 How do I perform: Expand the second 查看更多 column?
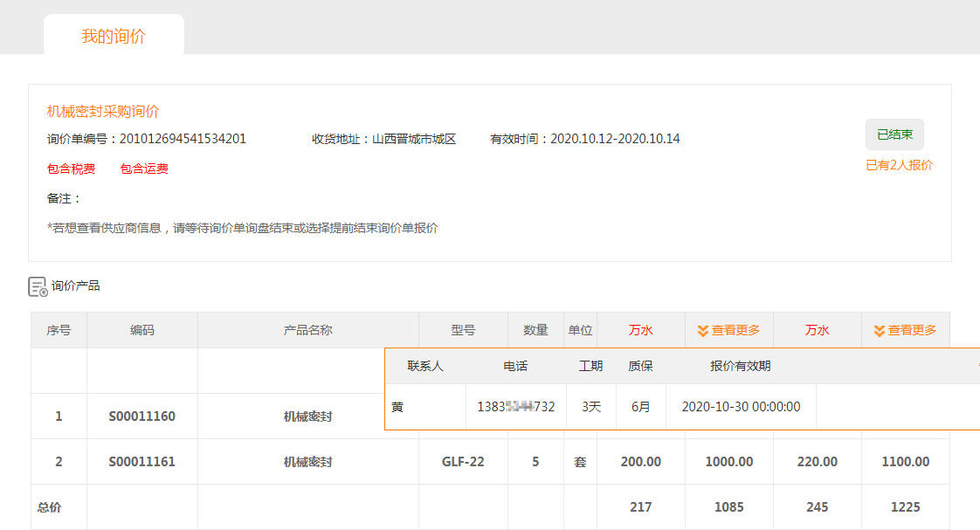coord(905,330)
